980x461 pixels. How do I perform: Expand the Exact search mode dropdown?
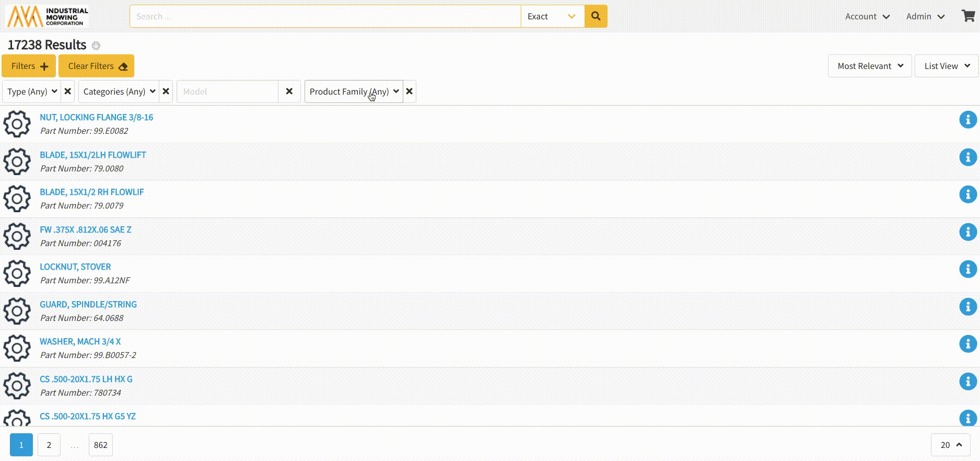tap(552, 16)
